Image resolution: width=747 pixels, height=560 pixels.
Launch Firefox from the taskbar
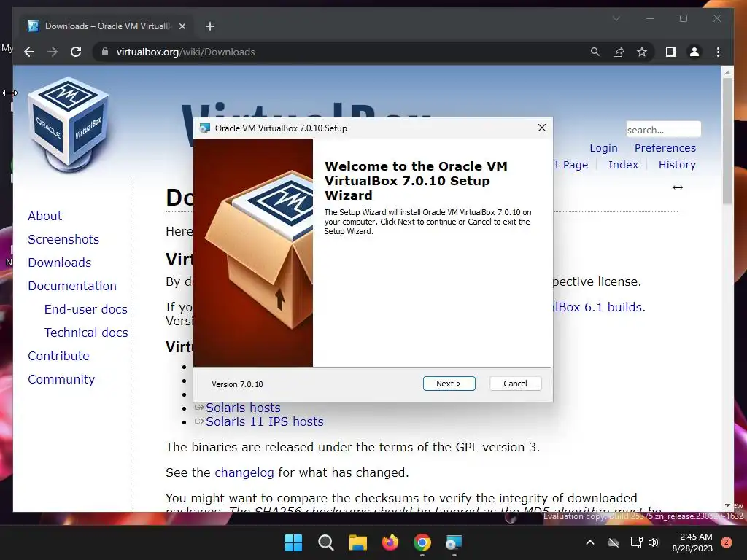tap(390, 542)
